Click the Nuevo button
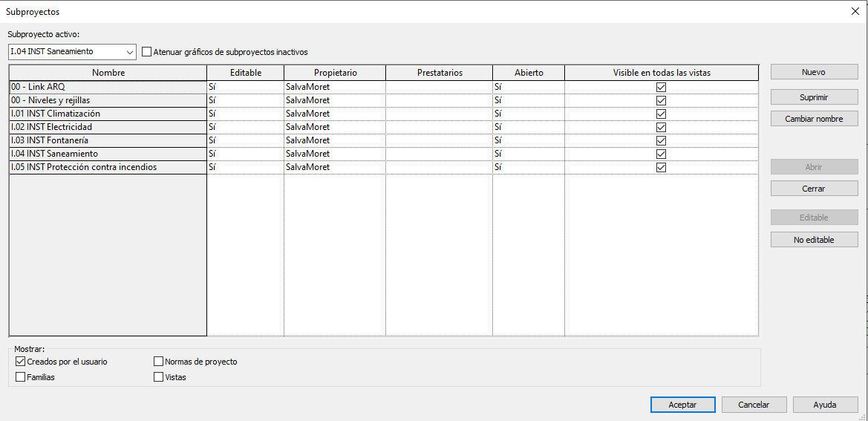The width and height of the screenshot is (868, 421). point(814,72)
